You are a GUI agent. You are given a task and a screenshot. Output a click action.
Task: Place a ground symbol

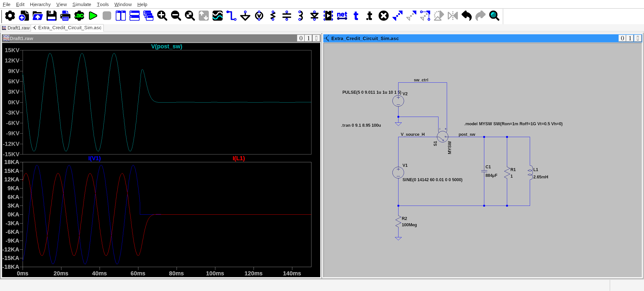[245, 16]
